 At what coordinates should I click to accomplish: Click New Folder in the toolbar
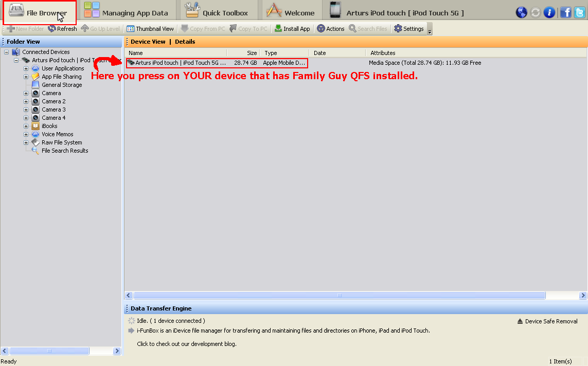tap(25, 28)
